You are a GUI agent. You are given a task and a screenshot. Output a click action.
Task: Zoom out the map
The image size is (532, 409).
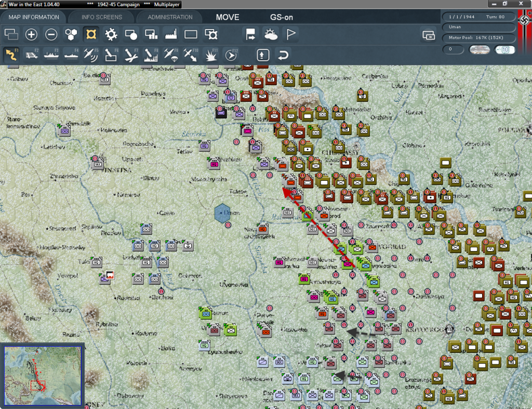51,34
